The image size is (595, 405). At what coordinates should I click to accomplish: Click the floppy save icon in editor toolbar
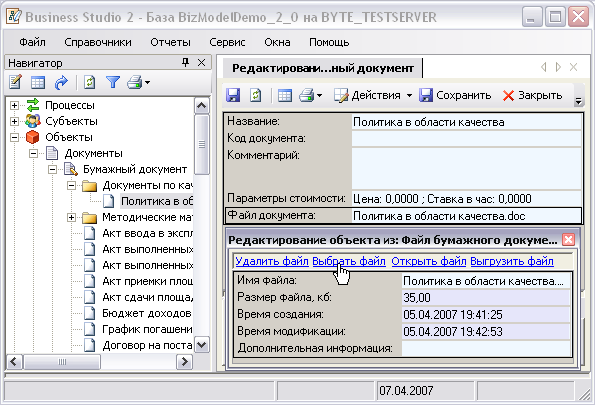coord(233,95)
